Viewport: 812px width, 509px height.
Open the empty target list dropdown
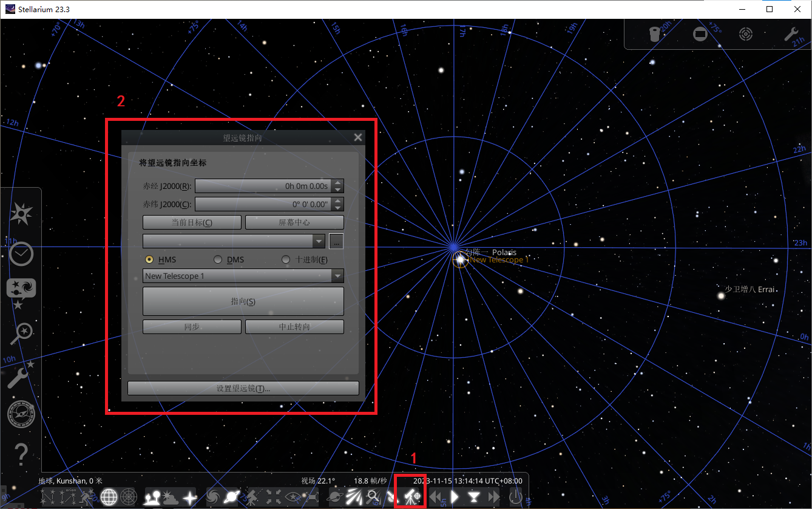(x=319, y=241)
